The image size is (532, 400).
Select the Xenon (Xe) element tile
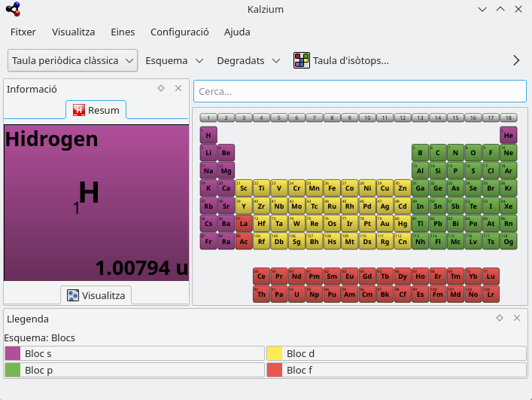pos(508,206)
